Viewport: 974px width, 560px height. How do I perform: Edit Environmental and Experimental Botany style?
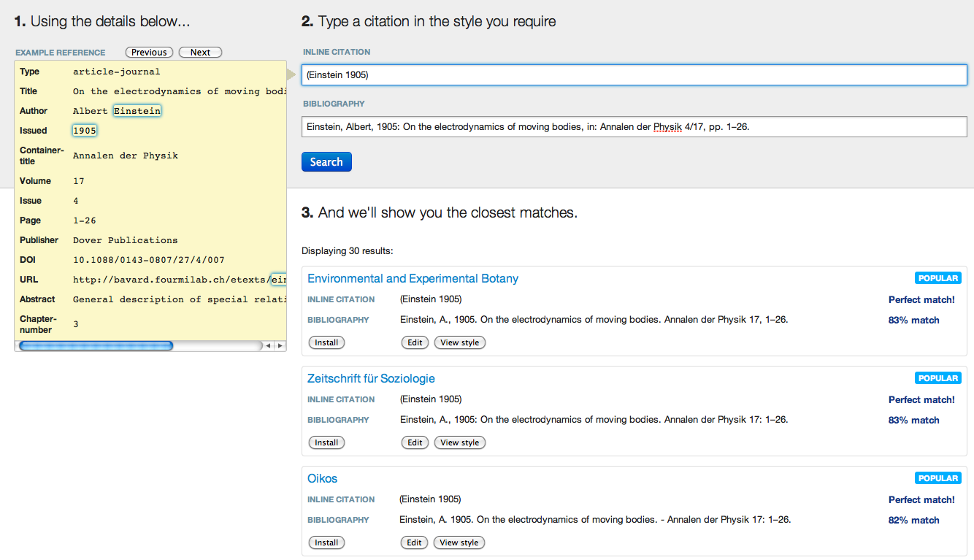tap(415, 342)
